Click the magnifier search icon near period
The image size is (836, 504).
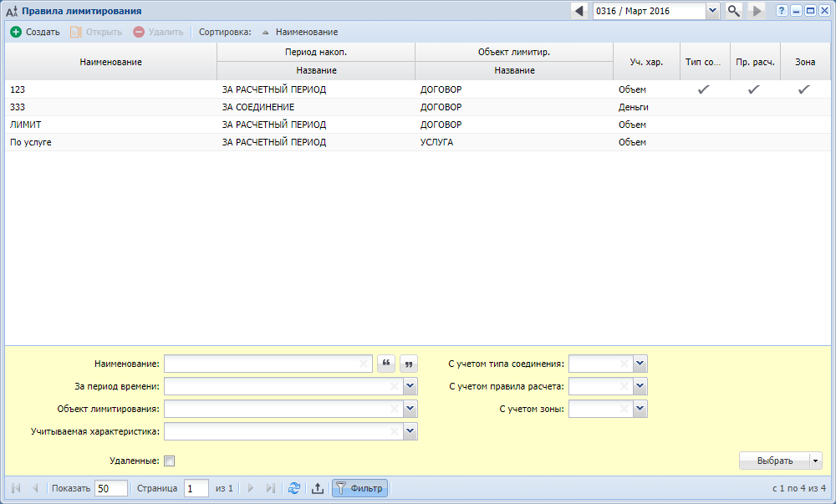point(733,11)
